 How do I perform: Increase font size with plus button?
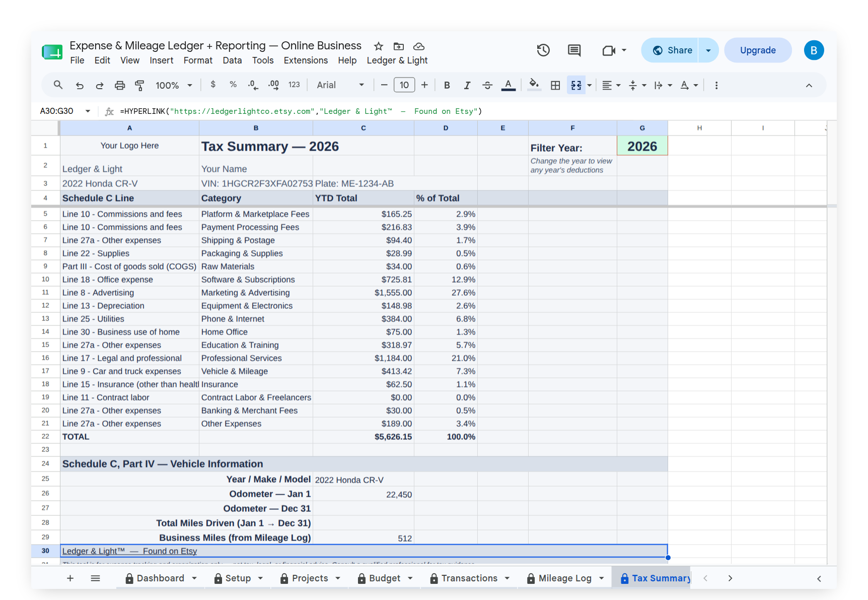(424, 85)
